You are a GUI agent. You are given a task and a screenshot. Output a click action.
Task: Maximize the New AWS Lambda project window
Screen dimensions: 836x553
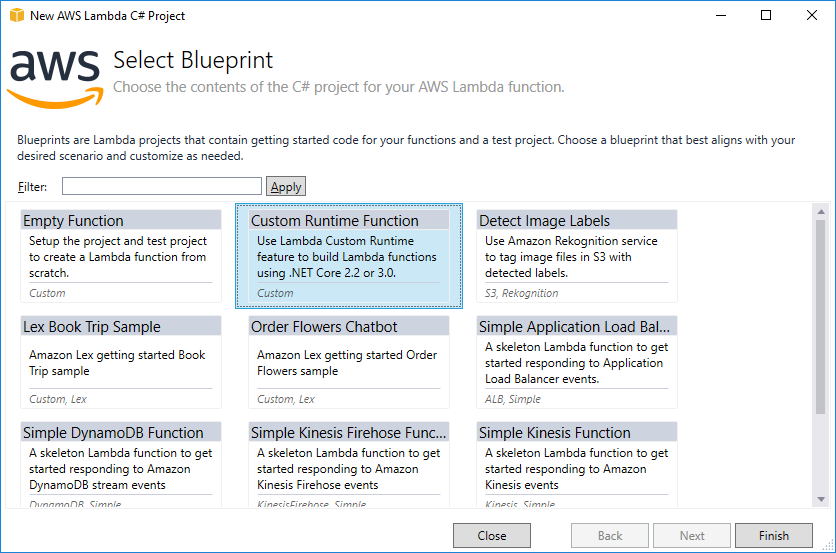766,15
